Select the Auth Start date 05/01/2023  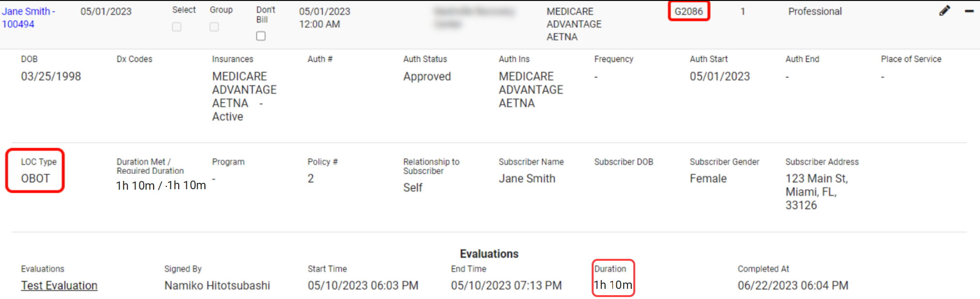[720, 76]
